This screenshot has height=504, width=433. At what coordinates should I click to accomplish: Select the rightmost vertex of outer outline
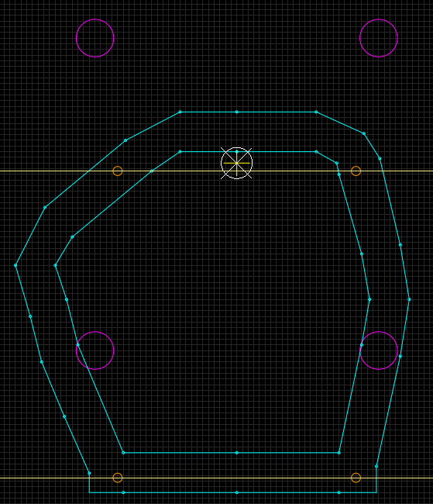(x=409, y=299)
